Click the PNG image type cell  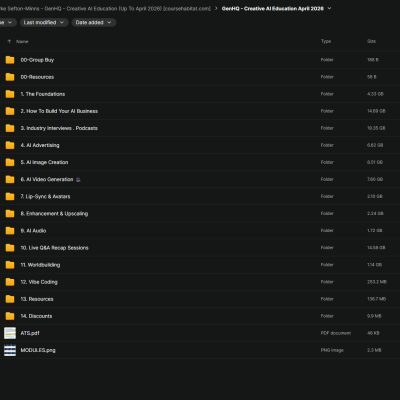tap(332, 350)
